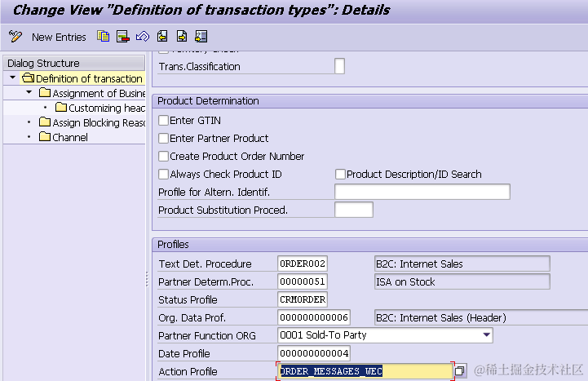Click Text Det. Procedure field ORDER002
This screenshot has width=588, height=381.
click(303, 264)
